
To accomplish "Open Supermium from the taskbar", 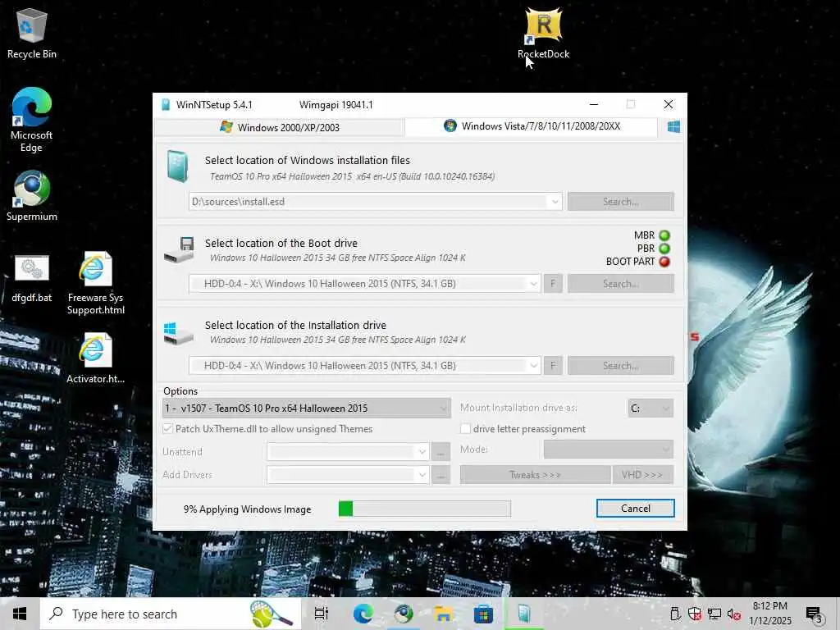I will [x=404, y=614].
